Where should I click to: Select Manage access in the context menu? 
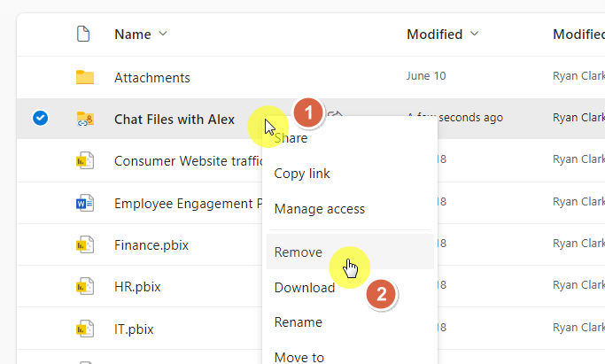coord(320,209)
